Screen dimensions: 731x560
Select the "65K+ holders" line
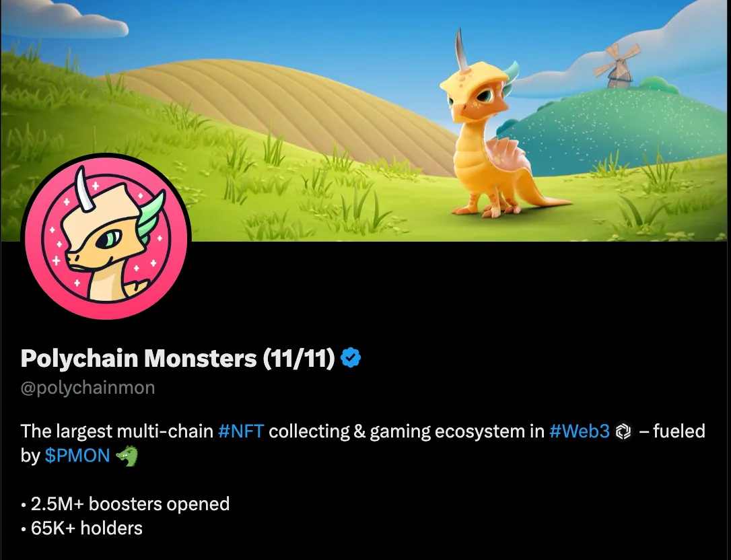click(x=81, y=528)
